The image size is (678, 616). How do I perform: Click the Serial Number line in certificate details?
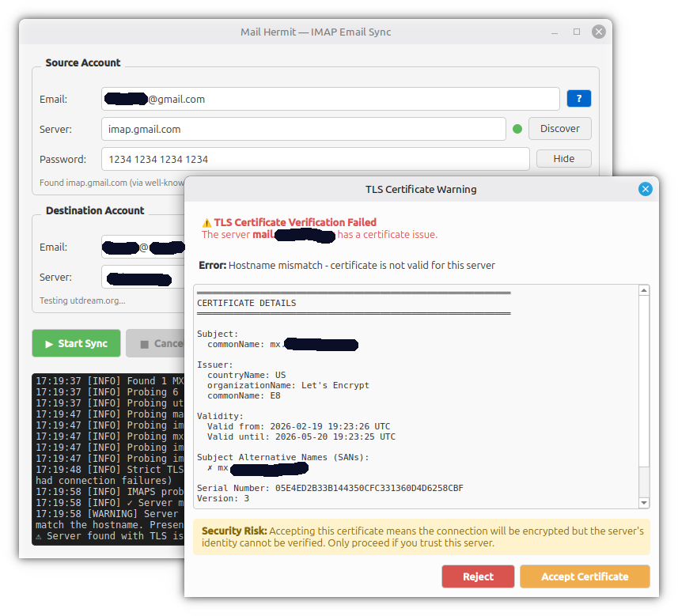[330, 488]
